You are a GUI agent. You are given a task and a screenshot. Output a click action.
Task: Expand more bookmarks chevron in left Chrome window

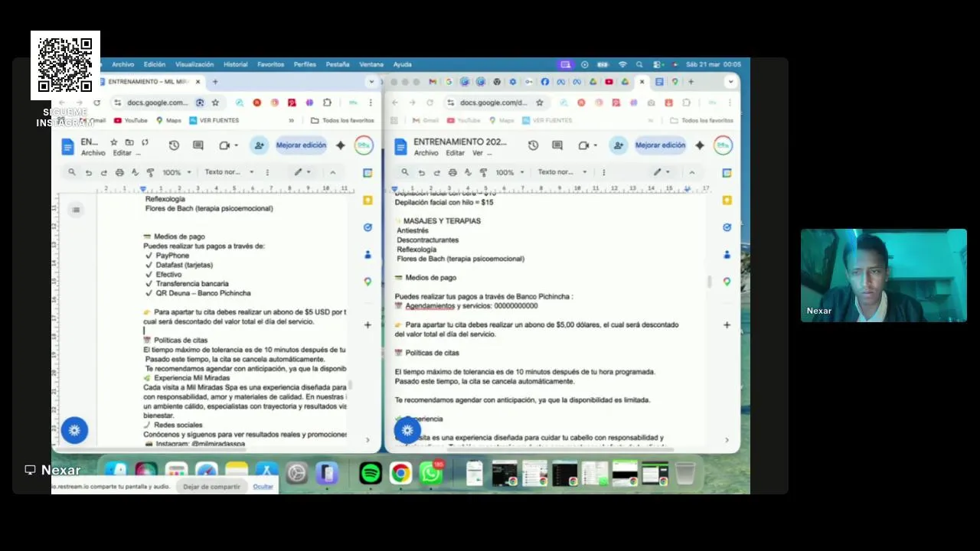coord(291,120)
